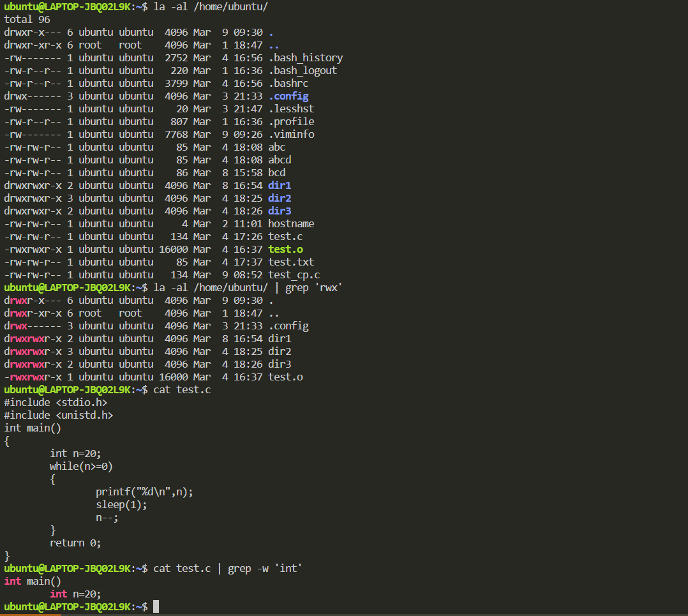
Task: Click the hostname file entry
Action: (291, 223)
